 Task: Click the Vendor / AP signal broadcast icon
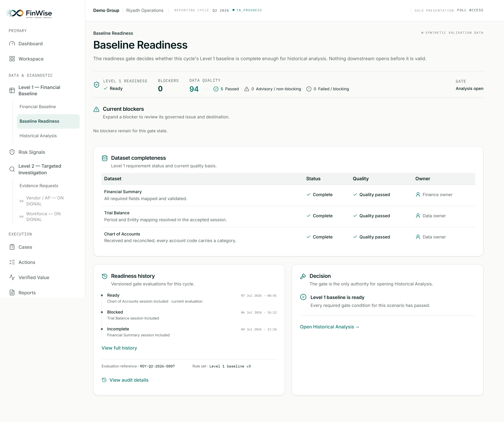(x=22, y=201)
